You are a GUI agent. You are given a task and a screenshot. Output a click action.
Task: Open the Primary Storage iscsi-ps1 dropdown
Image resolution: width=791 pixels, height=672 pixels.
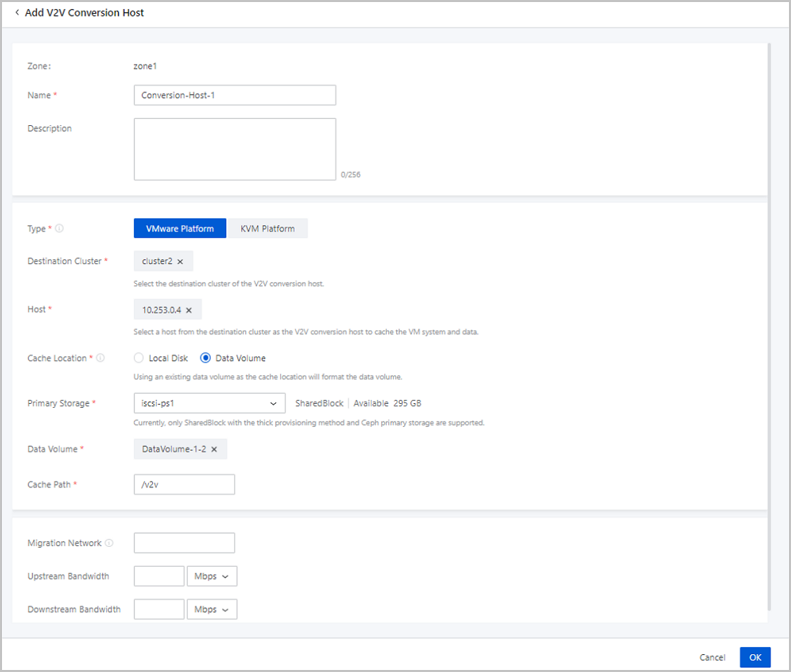209,403
